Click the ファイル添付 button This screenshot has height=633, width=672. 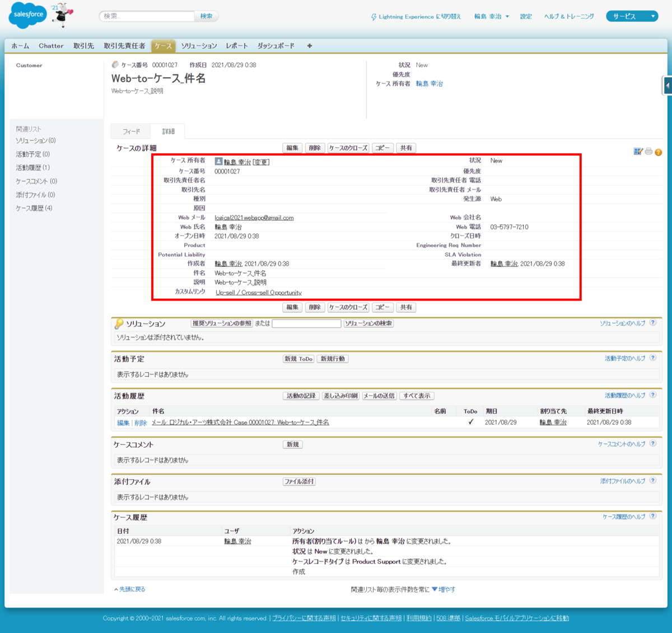pyautogui.click(x=299, y=481)
